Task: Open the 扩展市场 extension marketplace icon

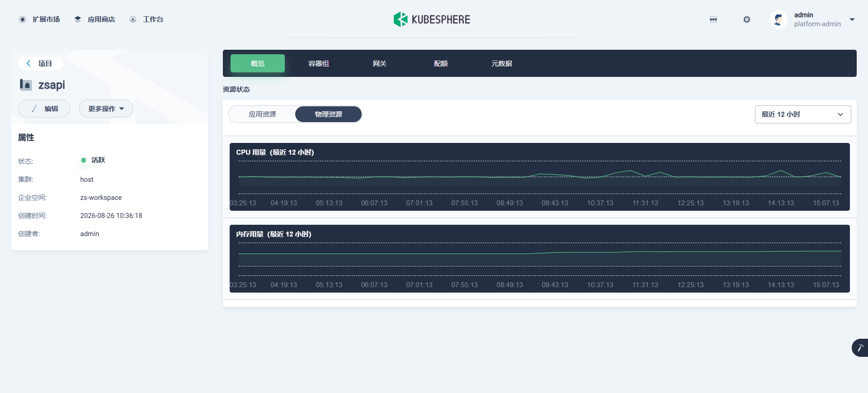Action: click(x=23, y=19)
